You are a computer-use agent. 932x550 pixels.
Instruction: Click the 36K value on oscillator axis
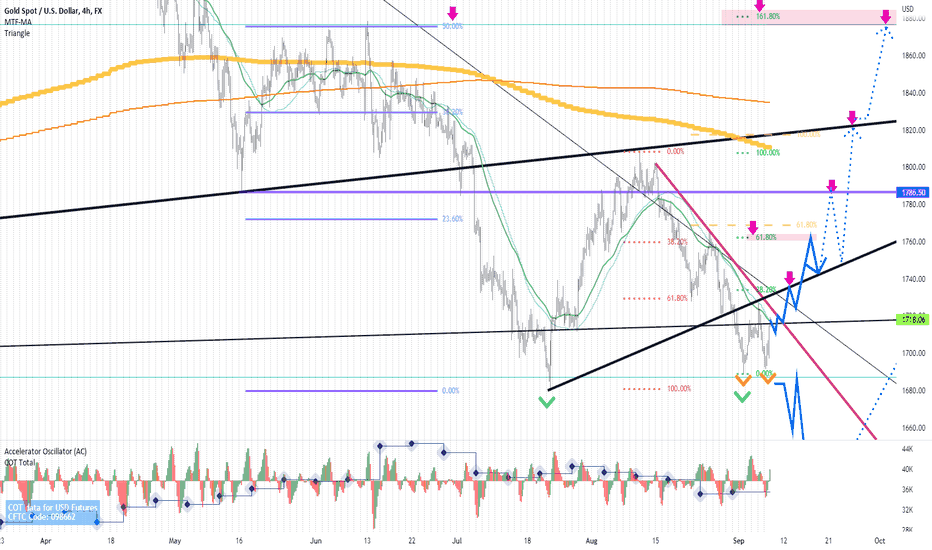click(x=908, y=489)
